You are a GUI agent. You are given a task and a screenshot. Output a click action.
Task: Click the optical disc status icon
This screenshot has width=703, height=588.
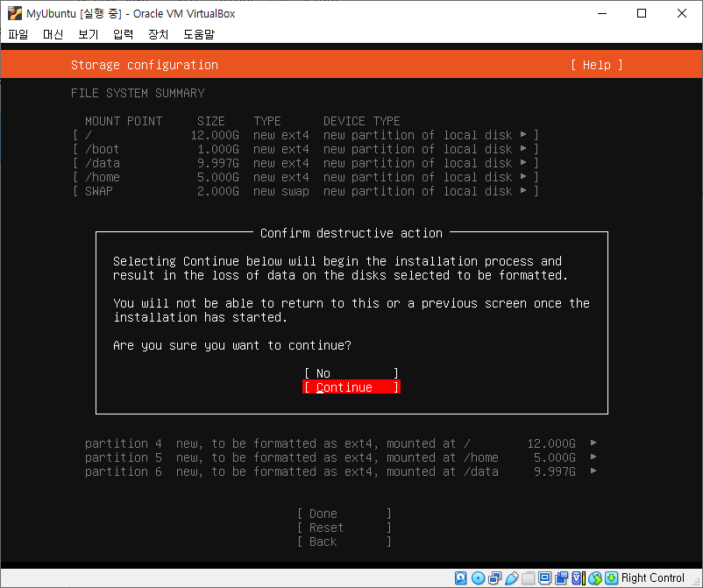click(x=478, y=578)
